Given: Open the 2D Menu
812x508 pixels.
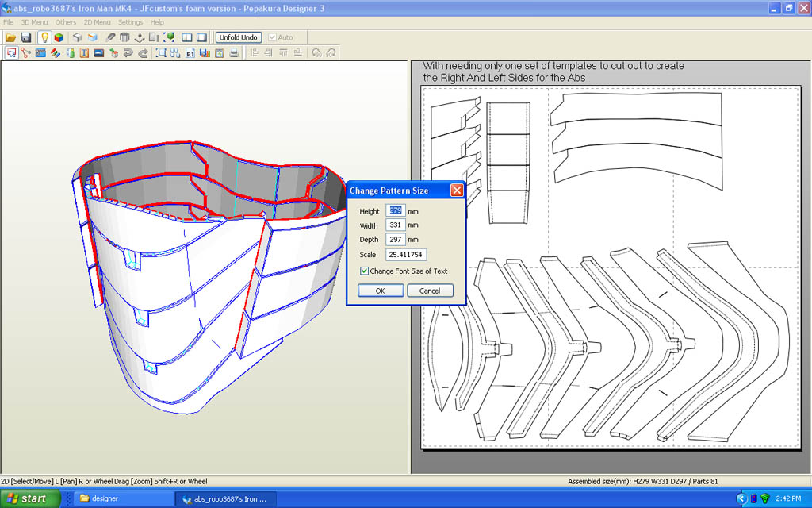Looking at the screenshot, I should point(98,22).
